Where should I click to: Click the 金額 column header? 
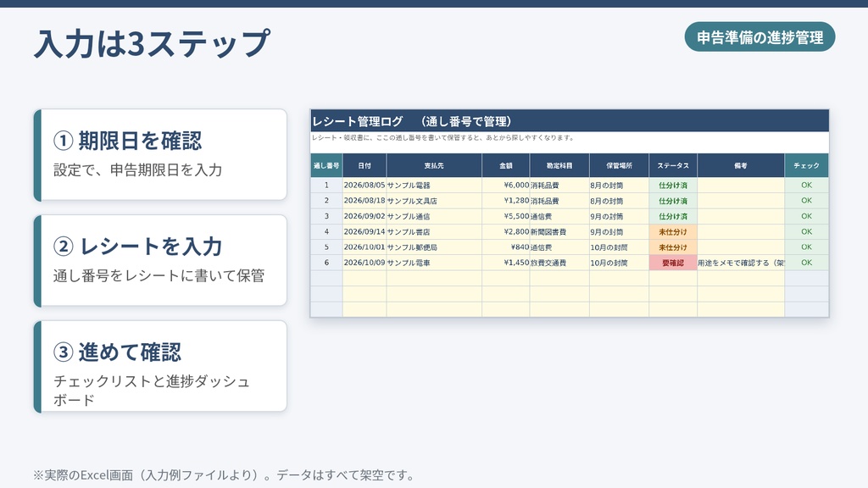(x=506, y=165)
